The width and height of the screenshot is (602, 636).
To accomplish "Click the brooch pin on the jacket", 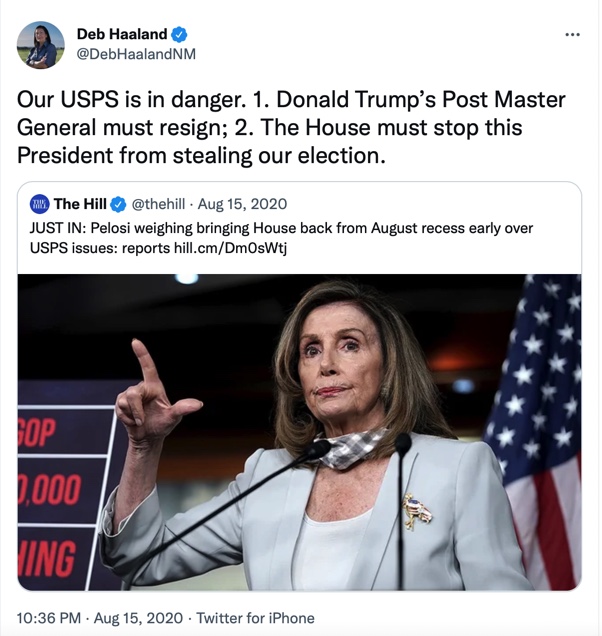I will click(417, 511).
